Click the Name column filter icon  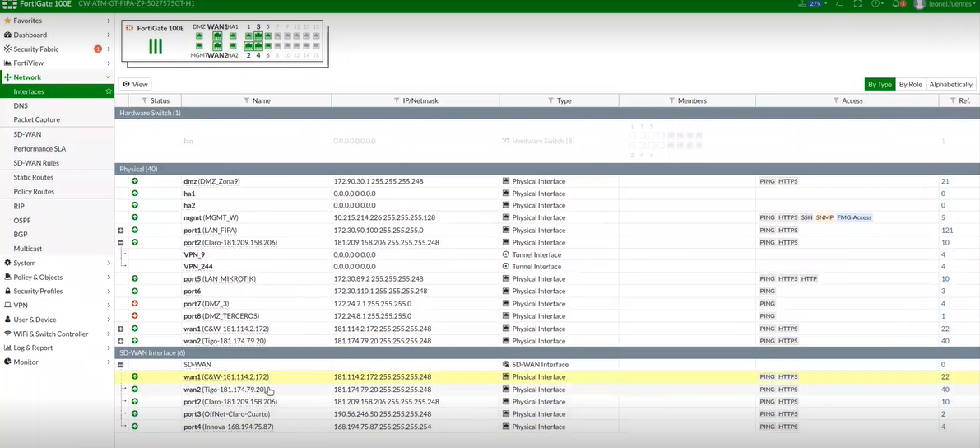pos(247,100)
